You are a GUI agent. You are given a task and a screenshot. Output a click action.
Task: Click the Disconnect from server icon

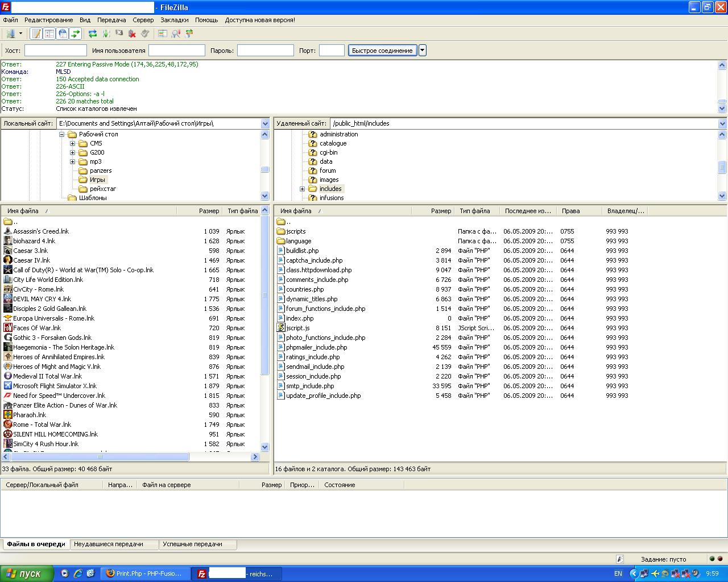click(132, 34)
